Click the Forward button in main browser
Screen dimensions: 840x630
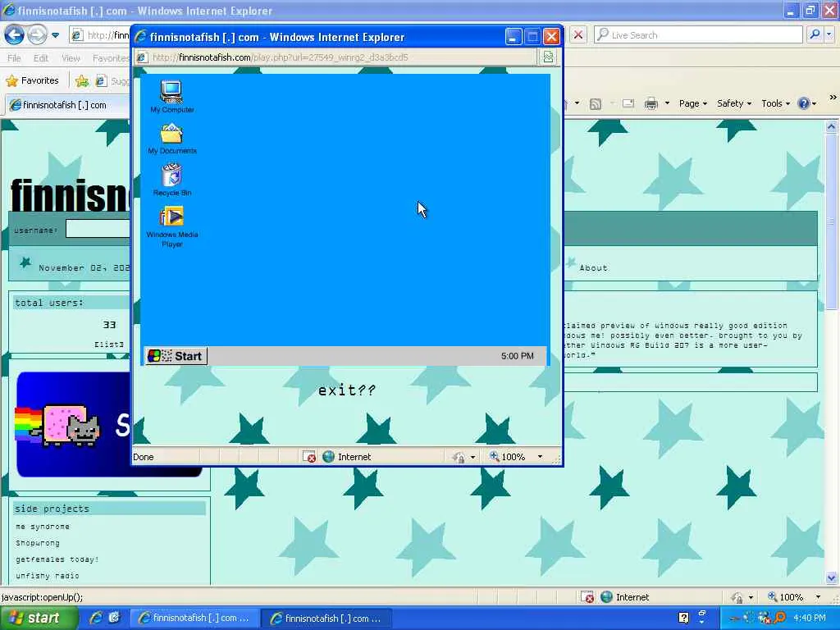(37, 35)
